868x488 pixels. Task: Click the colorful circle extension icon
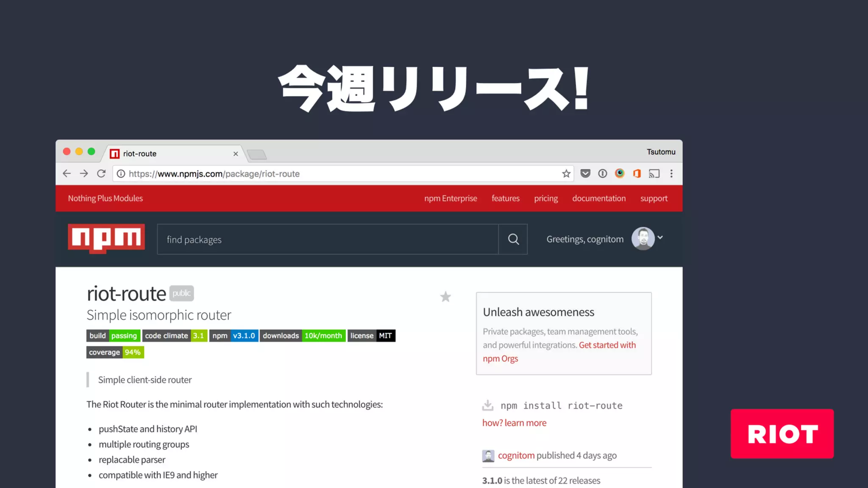click(620, 173)
